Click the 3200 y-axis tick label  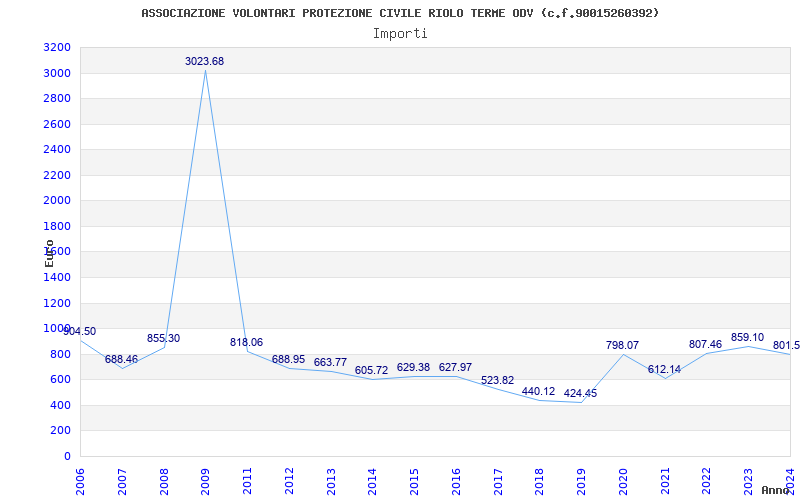[x=57, y=48]
